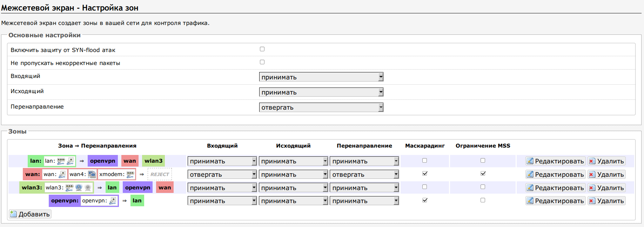Click Редактировать for the wan zone
The height and width of the screenshot is (227, 644).
pyautogui.click(x=556, y=175)
